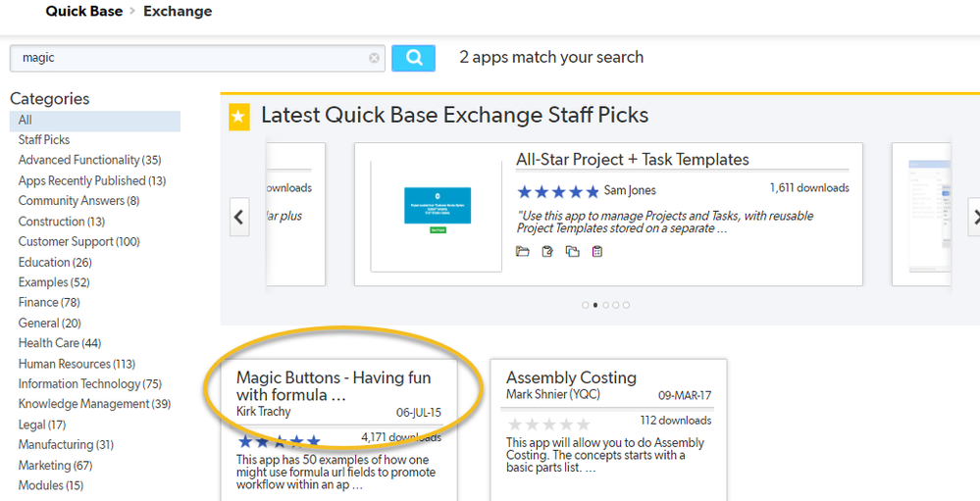Open the Magic Buttons app title

pyautogui.click(x=334, y=386)
